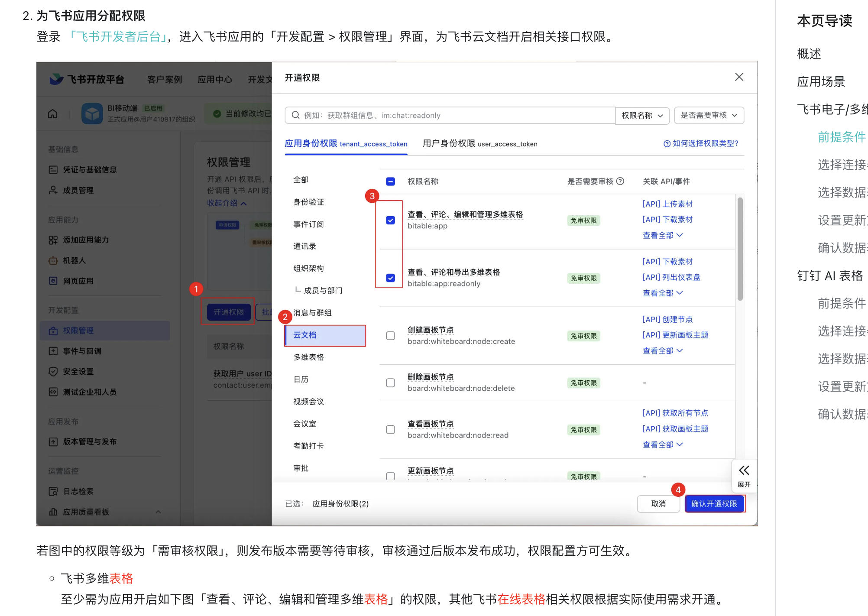Viewport: 868px width, 616px height.
Task: Click the BI移动端 app cube icon
Action: point(92,113)
